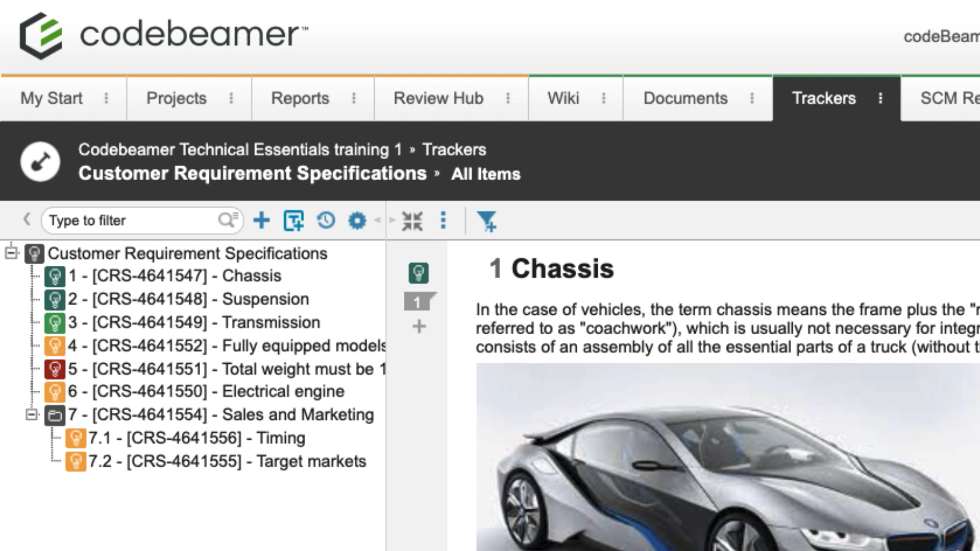
Task: Click the collapse-all arrows icon
Action: 412,221
